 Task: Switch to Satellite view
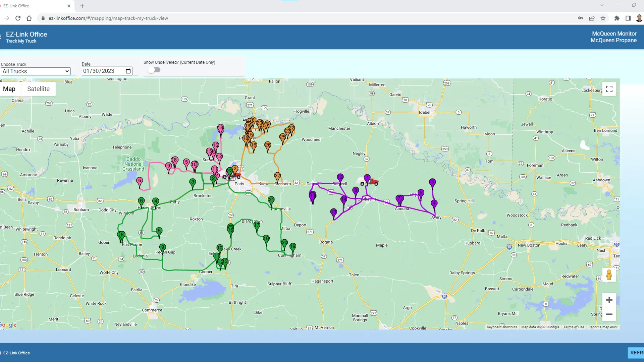pos(38,88)
